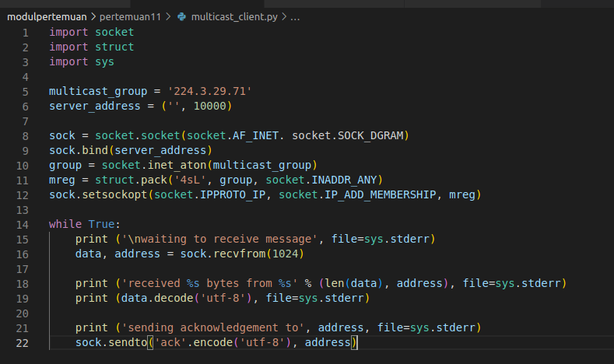Viewport: 614px width, 364px height.
Task: Click the highlighted closing bracket on line 22
Action: click(x=354, y=343)
